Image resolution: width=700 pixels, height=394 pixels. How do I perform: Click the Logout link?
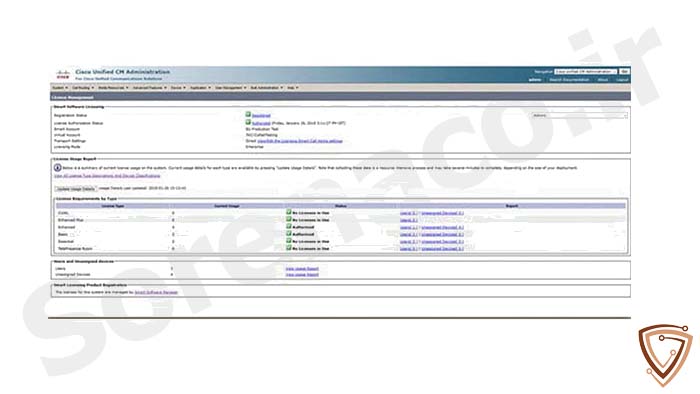click(x=622, y=80)
